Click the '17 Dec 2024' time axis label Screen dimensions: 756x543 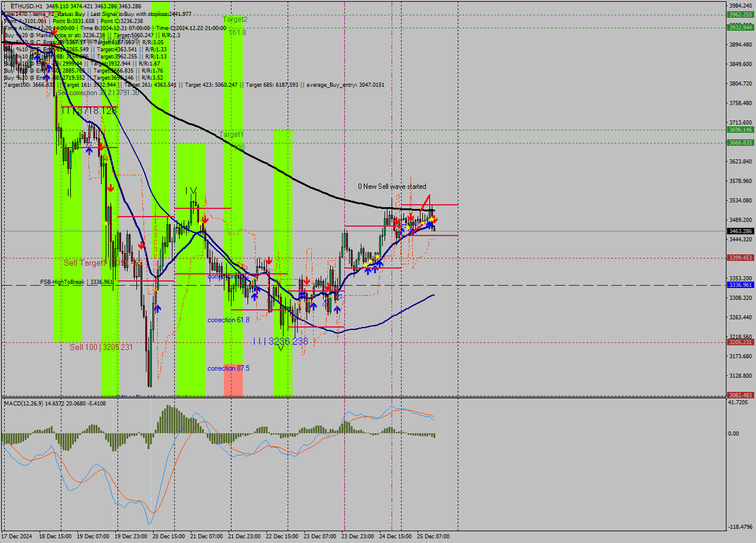pyautogui.click(x=17, y=537)
